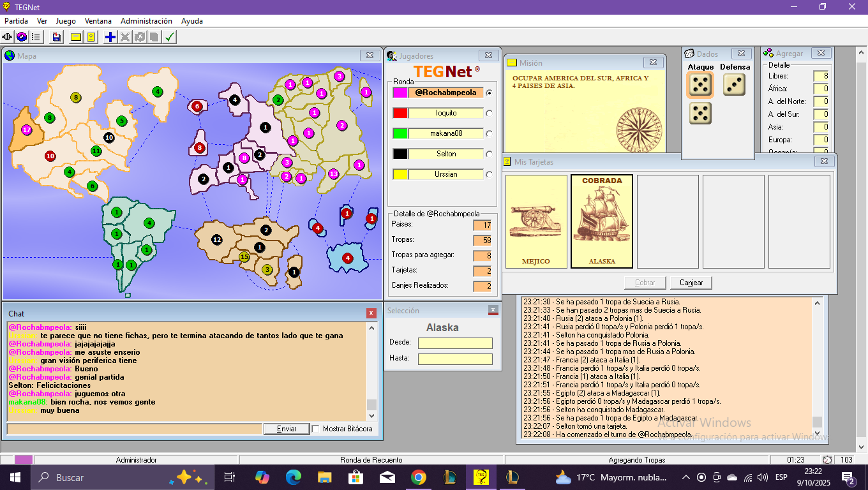Click the plug connect icon in toolbar
The height and width of the screenshot is (490, 868).
tap(8, 37)
